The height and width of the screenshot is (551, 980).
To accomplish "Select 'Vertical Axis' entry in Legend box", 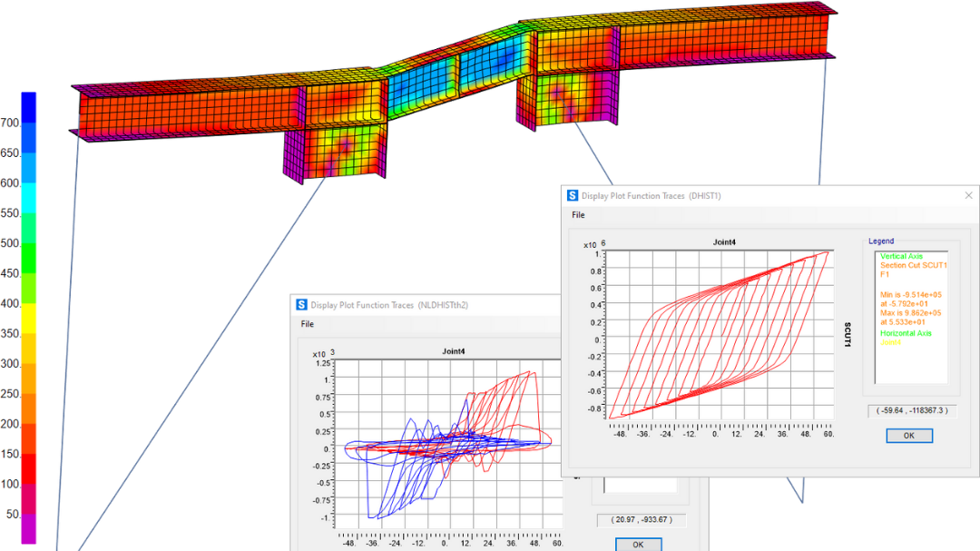I will (x=901, y=256).
